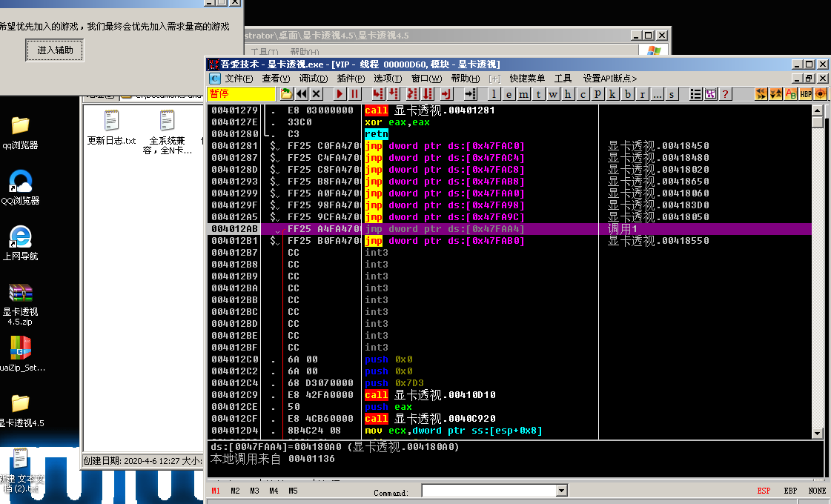Click the EBP button in the command bar

pyautogui.click(x=790, y=491)
